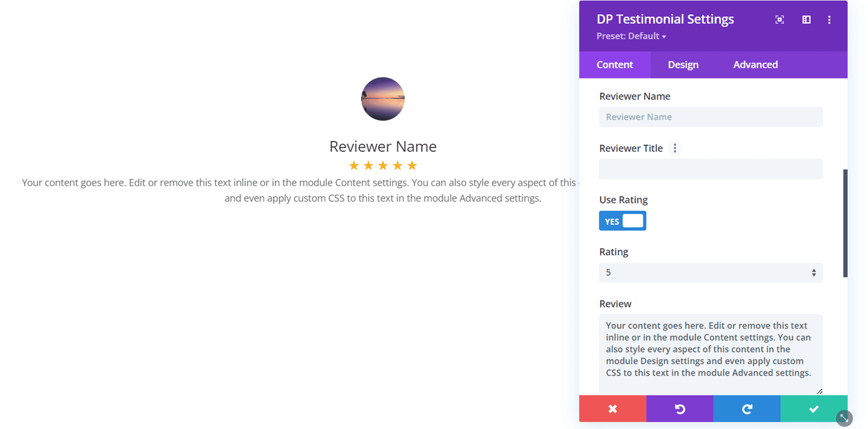
Task: Click the round resize handle at panel corner
Action: pos(844,418)
